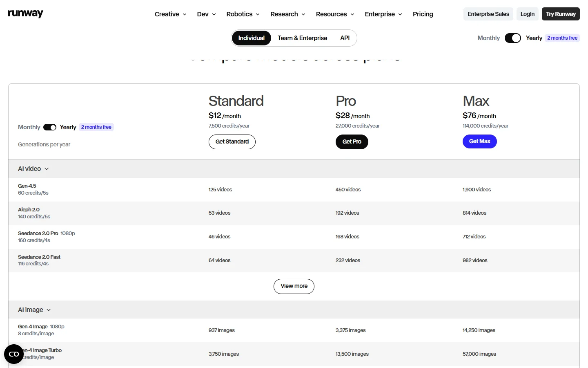
Task: Select the Seedance 2.0 Fast label
Action: click(x=39, y=257)
